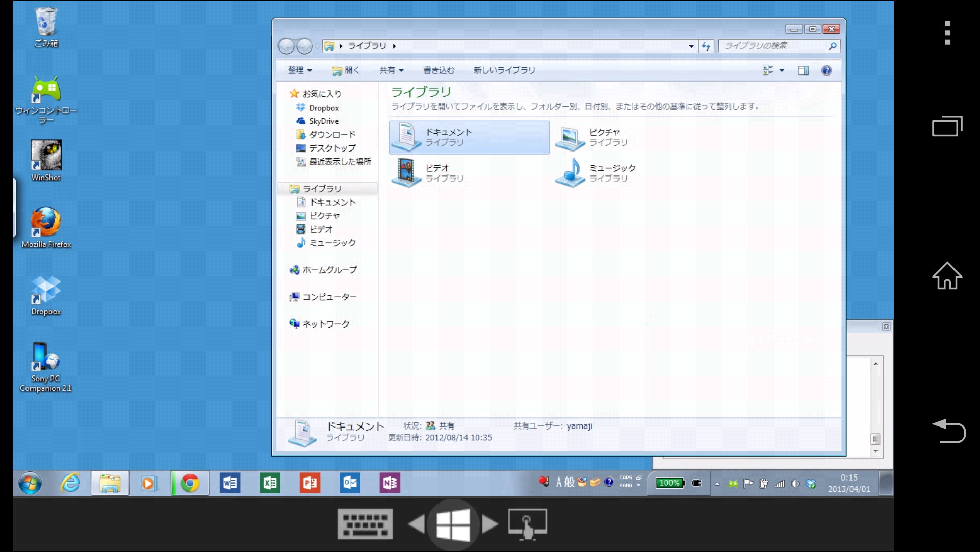The image size is (980, 552).
Task: Open the 共有 (Share) dropdown
Action: pyautogui.click(x=391, y=70)
